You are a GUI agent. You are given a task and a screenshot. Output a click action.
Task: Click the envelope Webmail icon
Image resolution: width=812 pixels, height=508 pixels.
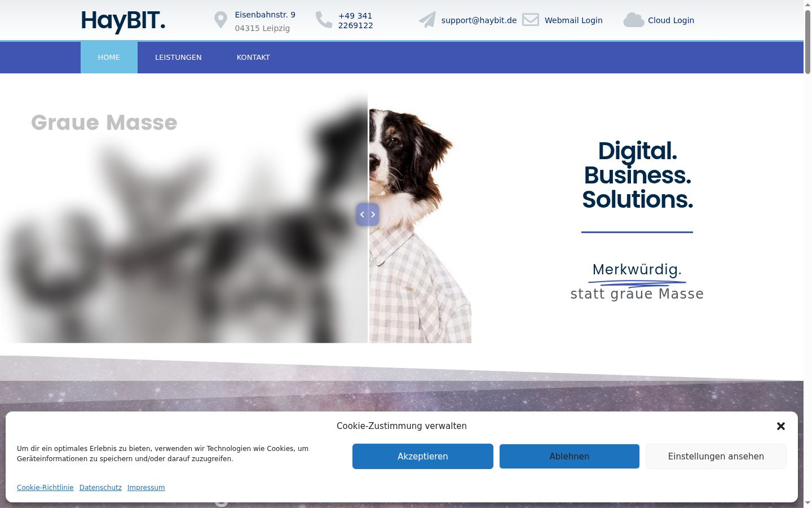pyautogui.click(x=531, y=20)
